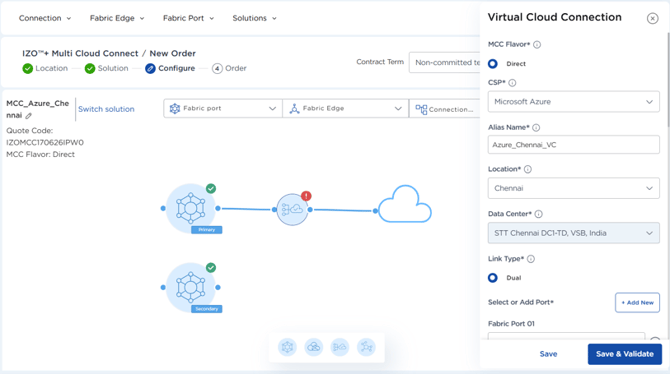Click the Configure step pencil icon

click(150, 68)
